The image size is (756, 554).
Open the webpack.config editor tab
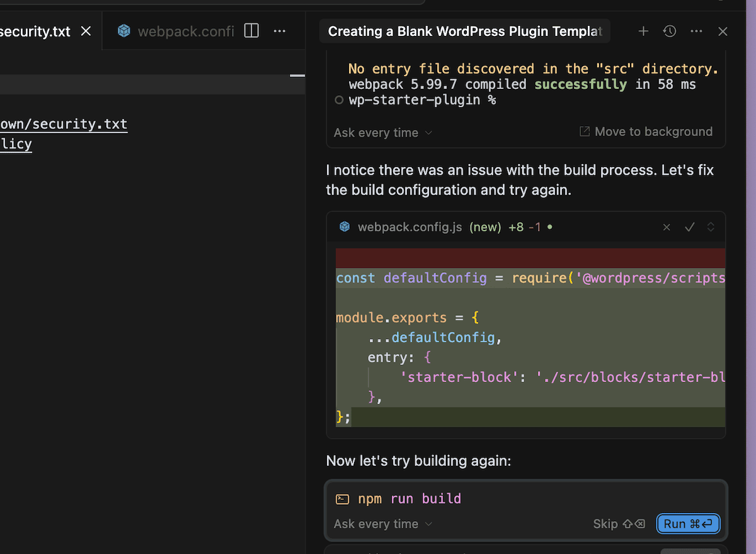click(x=186, y=31)
